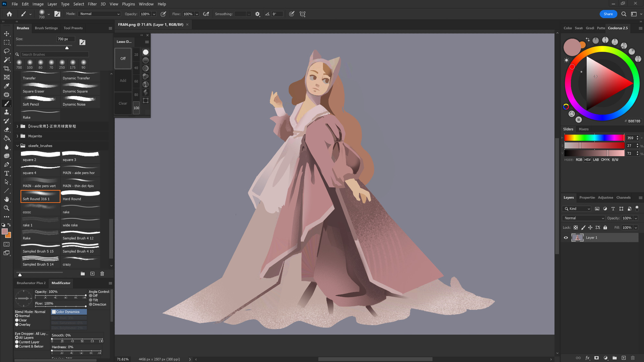Select Current & Below eye dropper option

click(x=17, y=346)
